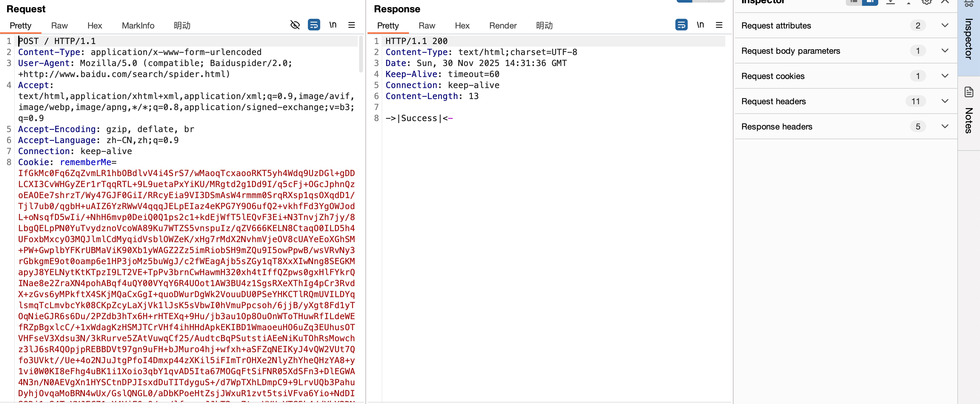Expand Response headers section
Screen dimensions: 980x404
945,127
